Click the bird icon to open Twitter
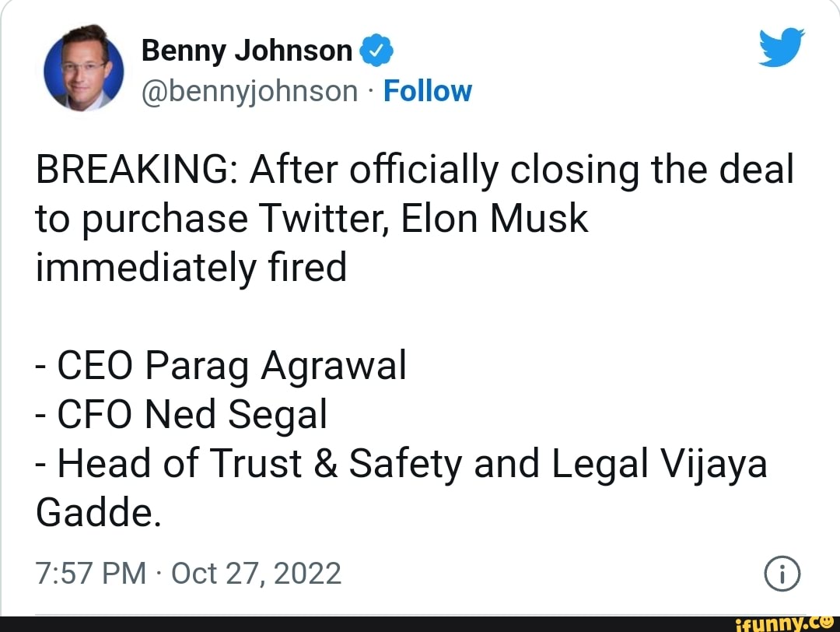This screenshot has width=840, height=632. click(x=781, y=47)
